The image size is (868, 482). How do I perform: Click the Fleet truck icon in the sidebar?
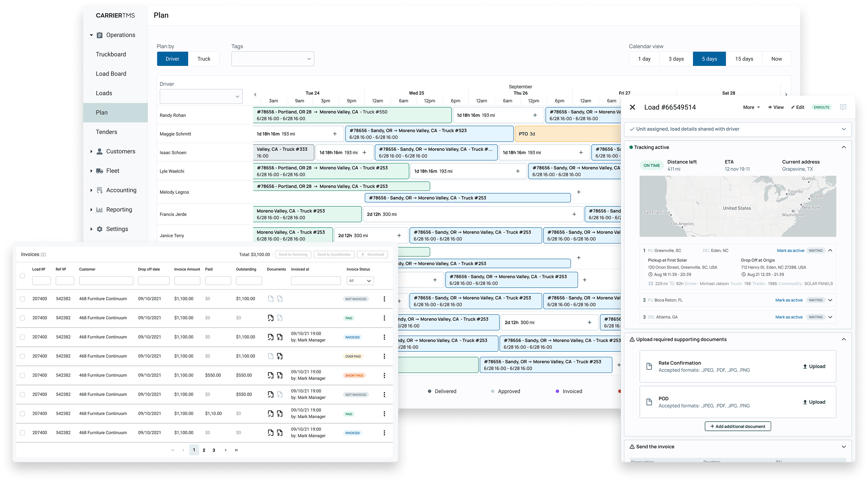pos(100,170)
